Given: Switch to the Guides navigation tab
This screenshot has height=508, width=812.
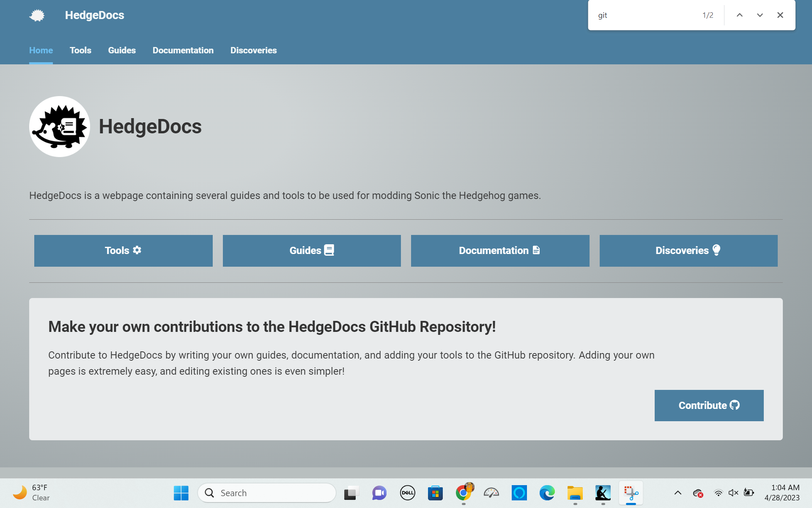Looking at the screenshot, I should tap(122, 50).
